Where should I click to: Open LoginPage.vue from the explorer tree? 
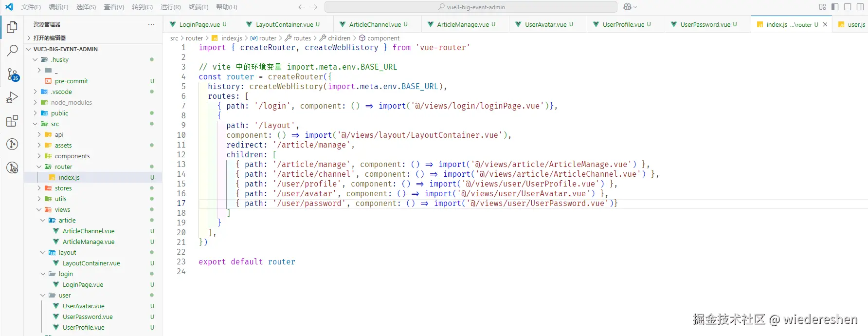tap(92, 284)
